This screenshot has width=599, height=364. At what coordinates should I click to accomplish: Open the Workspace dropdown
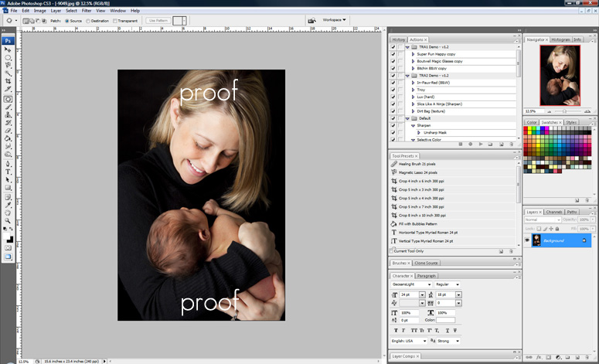(x=334, y=20)
